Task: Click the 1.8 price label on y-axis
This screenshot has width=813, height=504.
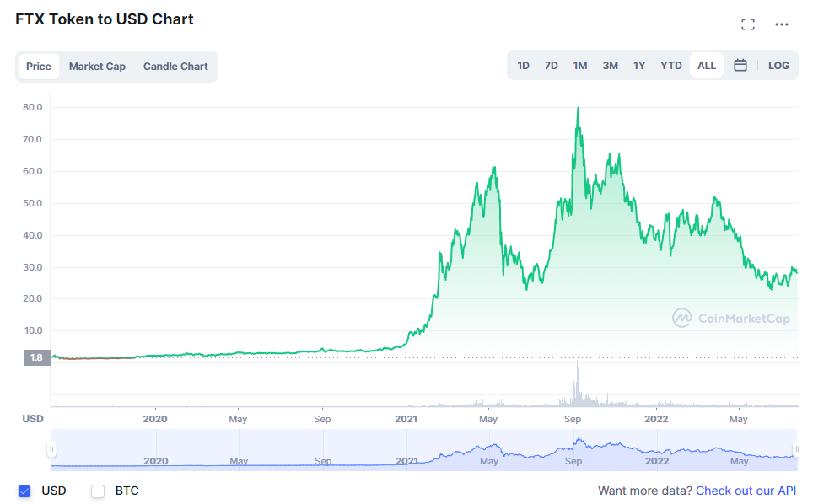Action: coord(36,357)
